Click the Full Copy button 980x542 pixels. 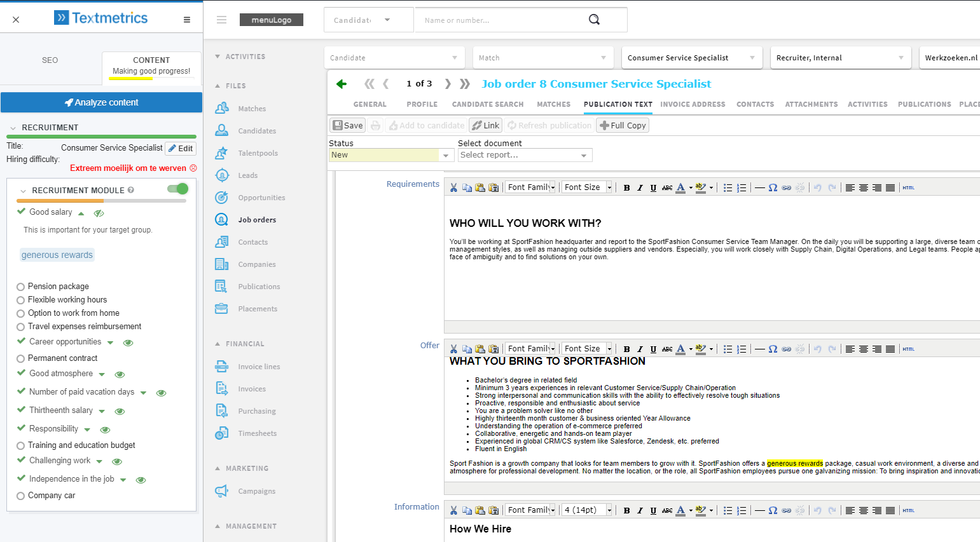(x=623, y=125)
